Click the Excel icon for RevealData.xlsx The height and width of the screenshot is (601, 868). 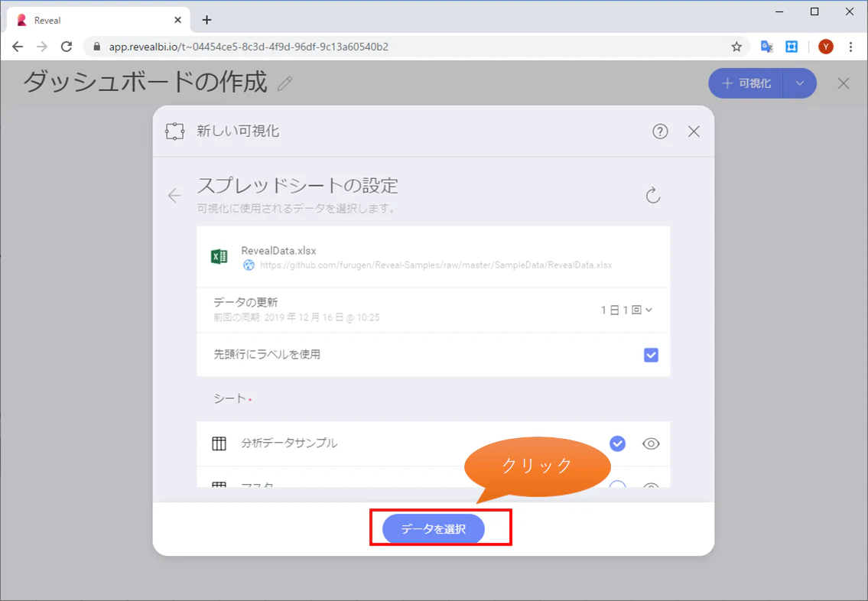coord(219,257)
